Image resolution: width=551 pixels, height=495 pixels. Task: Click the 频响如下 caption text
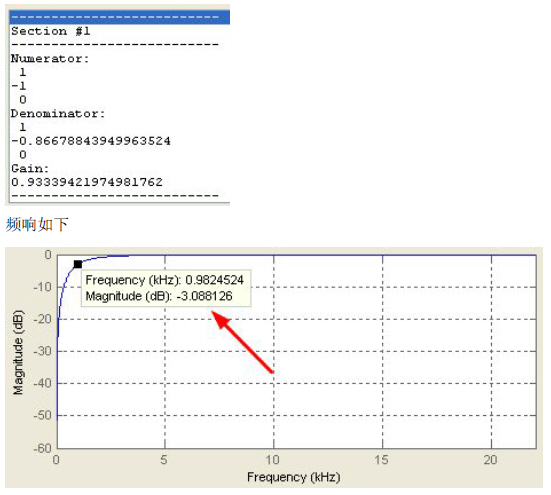click(37, 224)
